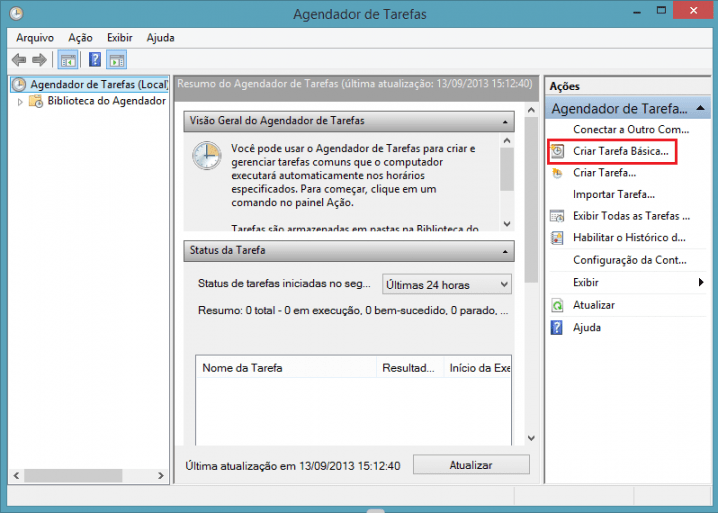The height and width of the screenshot is (513, 718).
Task: Open the Ajuda menu in menu bar
Action: (160, 38)
